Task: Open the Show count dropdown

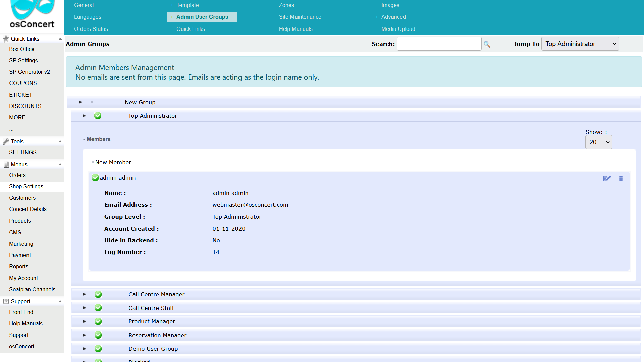Action: (x=599, y=142)
